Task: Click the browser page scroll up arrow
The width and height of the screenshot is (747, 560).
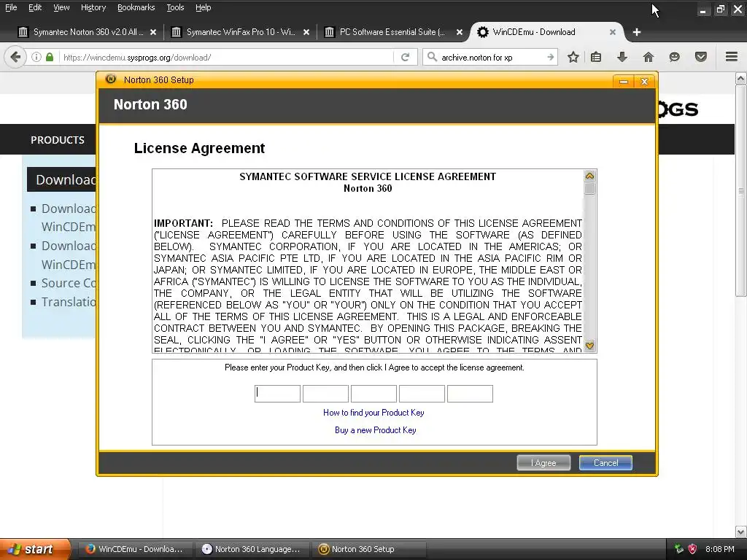Action: click(x=741, y=78)
